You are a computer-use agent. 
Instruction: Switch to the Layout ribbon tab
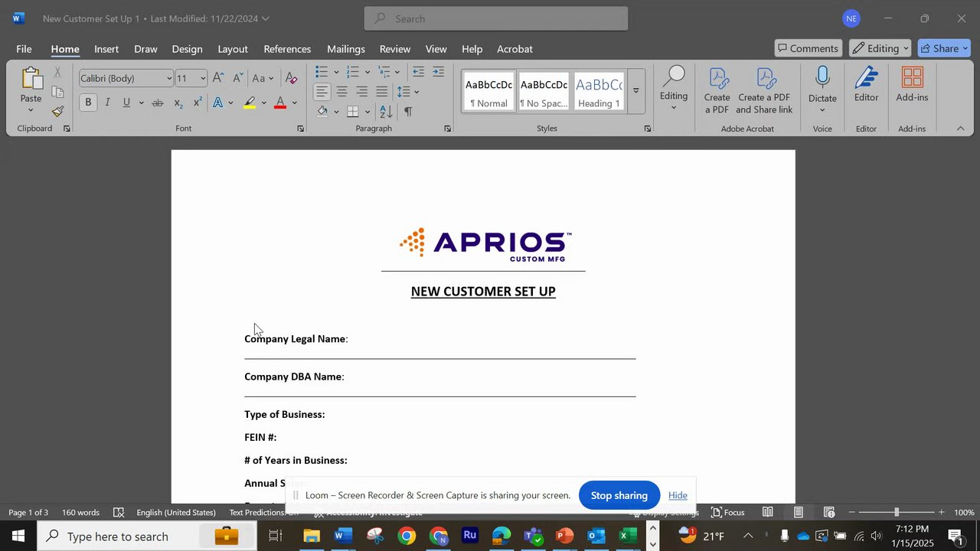233,49
